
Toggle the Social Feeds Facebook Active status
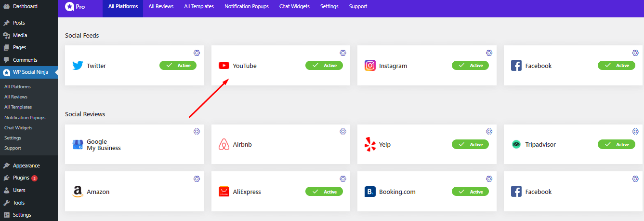(x=617, y=65)
